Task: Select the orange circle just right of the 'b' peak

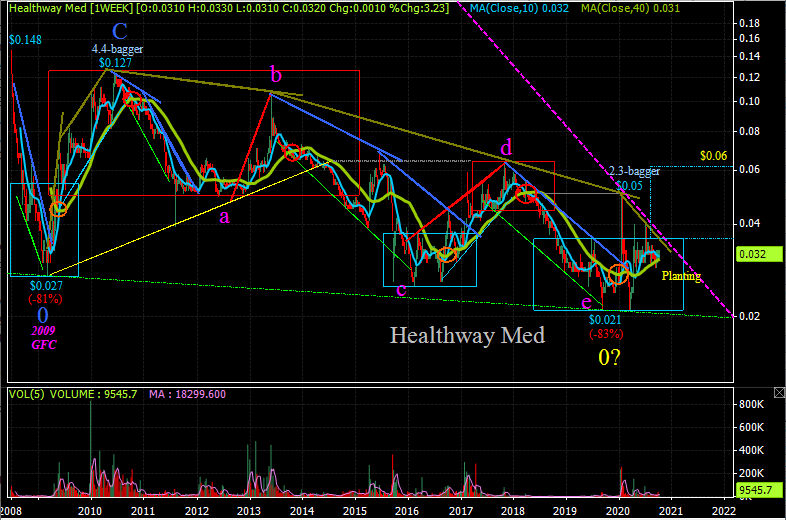Action: pos(292,153)
